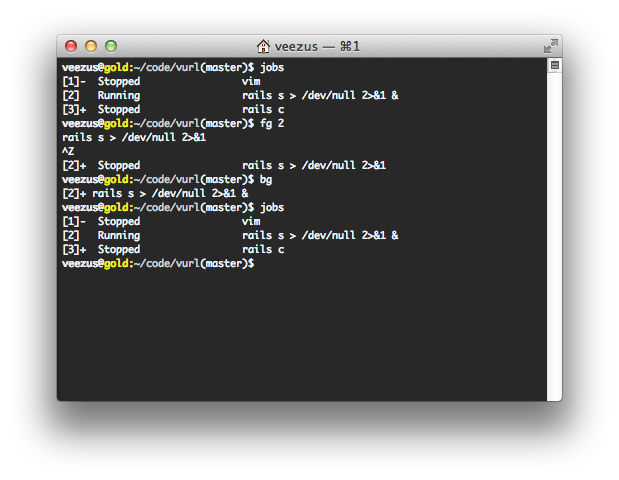Click the second 'jobs' command text
This screenshot has height=480, width=619.
pos(272,208)
